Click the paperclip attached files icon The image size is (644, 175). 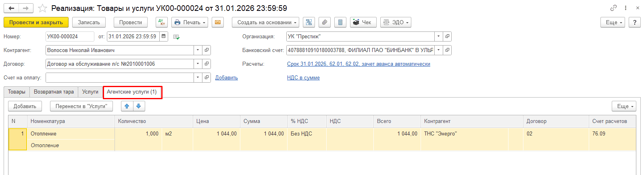[x=325, y=23]
